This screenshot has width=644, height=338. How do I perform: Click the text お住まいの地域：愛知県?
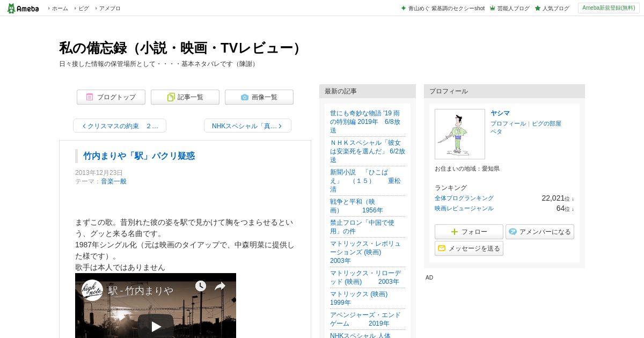(x=467, y=168)
